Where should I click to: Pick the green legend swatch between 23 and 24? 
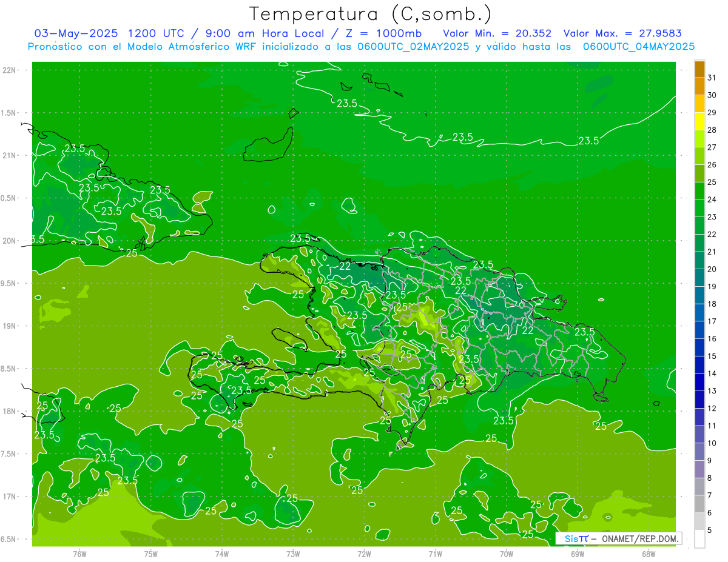pyautogui.click(x=699, y=208)
